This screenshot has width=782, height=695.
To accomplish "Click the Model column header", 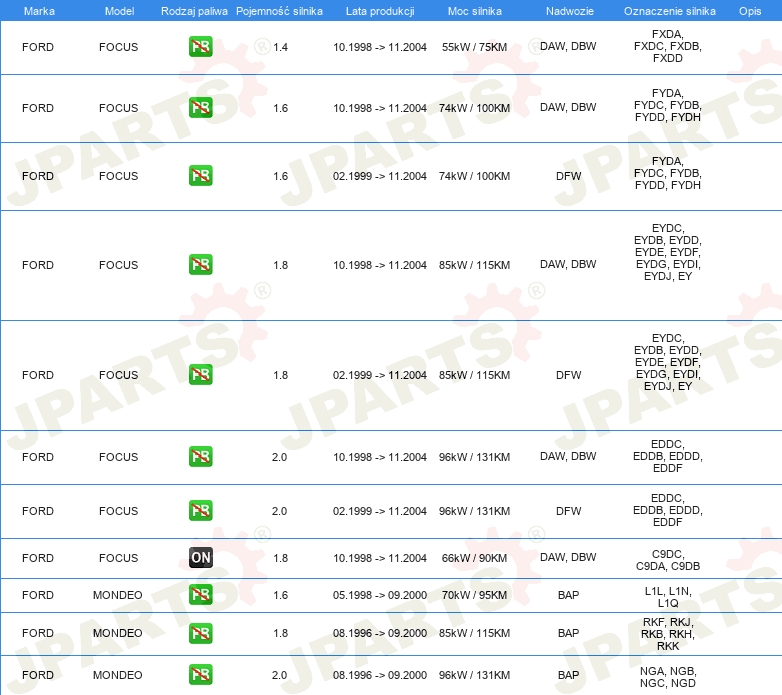I will [119, 11].
